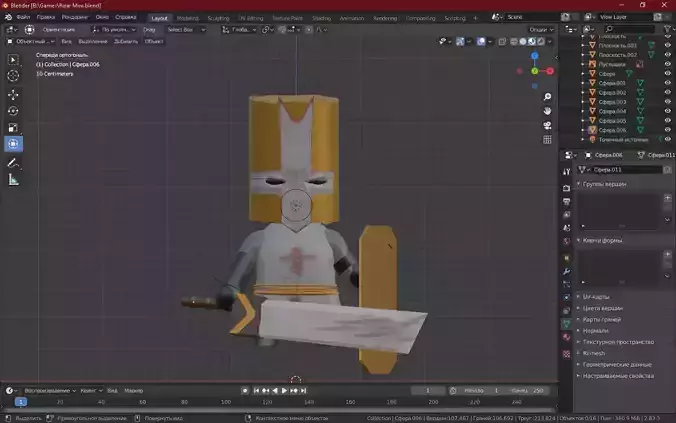The height and width of the screenshot is (423, 676).
Task: Open the World properties tab
Action: 566,241
